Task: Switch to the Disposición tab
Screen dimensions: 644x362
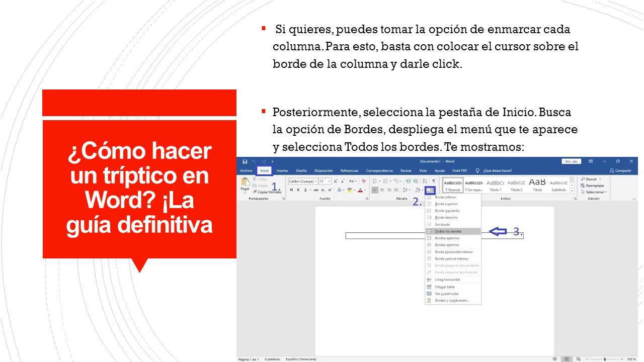Action: 324,171
